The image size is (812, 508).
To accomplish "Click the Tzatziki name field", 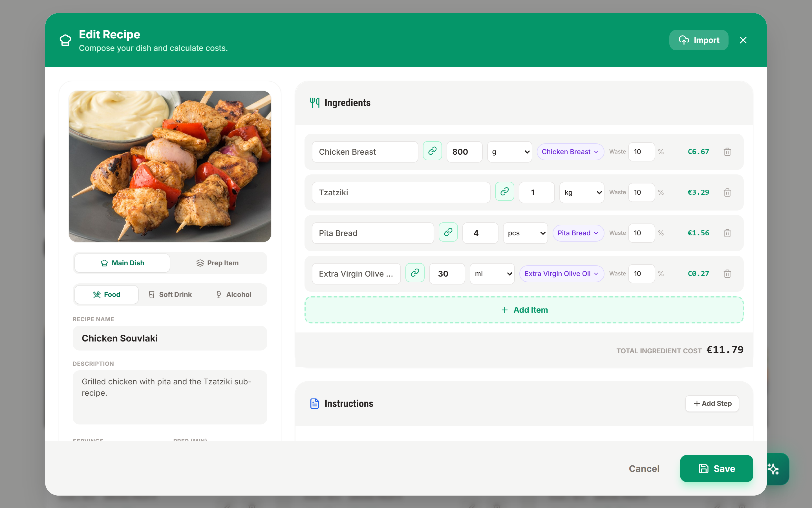I will tap(401, 192).
